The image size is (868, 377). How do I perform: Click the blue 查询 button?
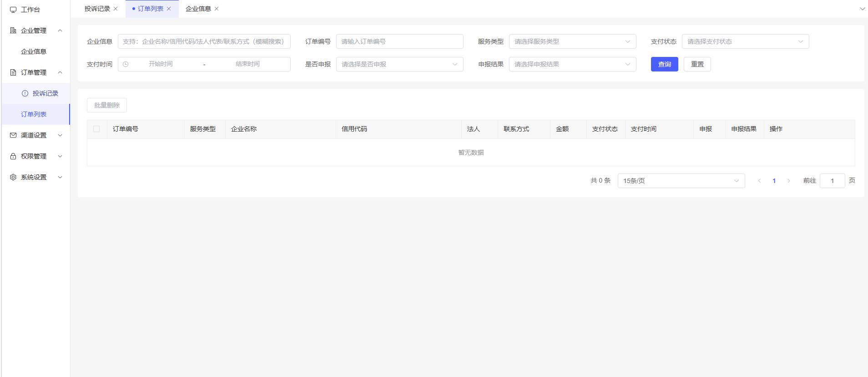click(x=664, y=64)
